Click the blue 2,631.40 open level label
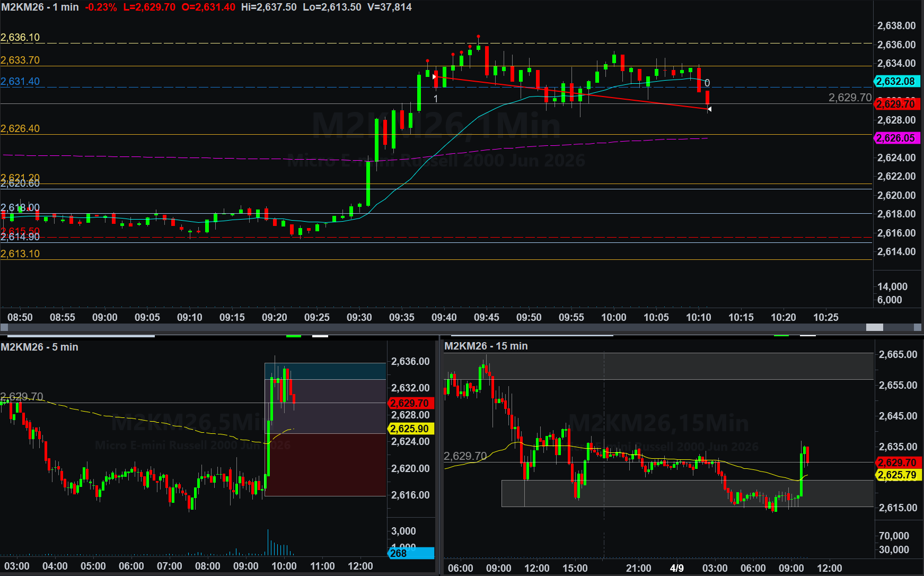Viewport: 924px width, 576px height. click(x=20, y=82)
